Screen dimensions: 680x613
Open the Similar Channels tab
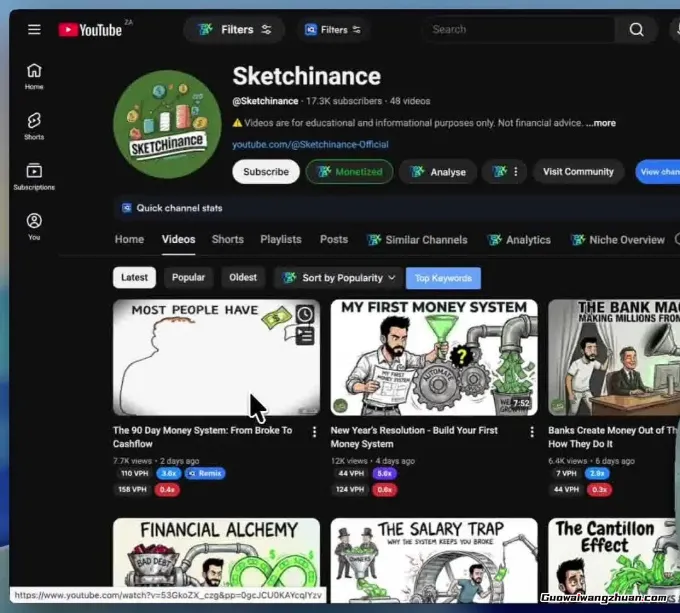tap(417, 240)
